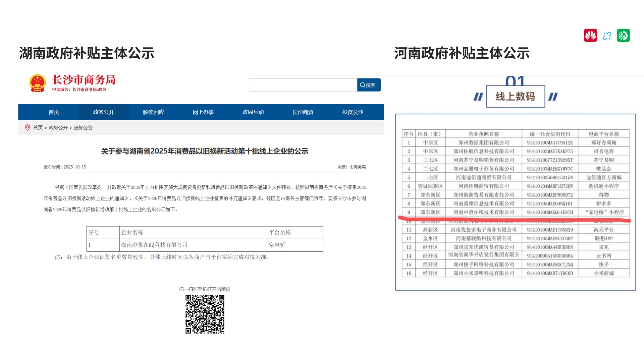Viewport: 644px width, 362px height.
Task: Click the location pin icon in breadcrumb
Action: (28, 128)
